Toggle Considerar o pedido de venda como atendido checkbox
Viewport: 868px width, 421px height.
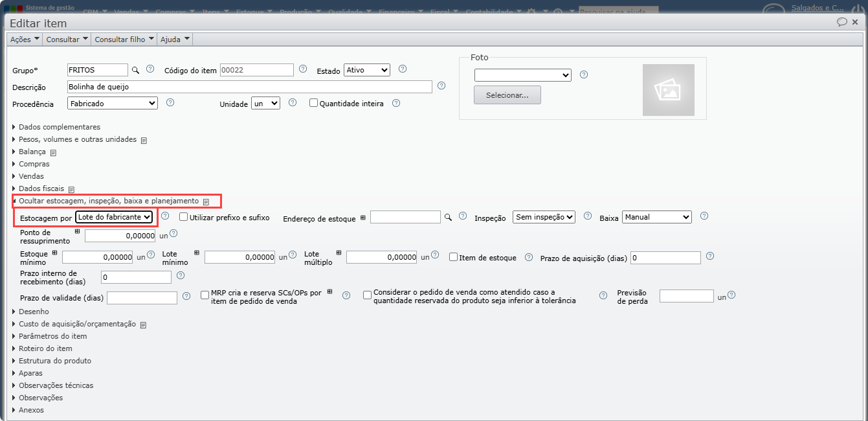coord(368,295)
